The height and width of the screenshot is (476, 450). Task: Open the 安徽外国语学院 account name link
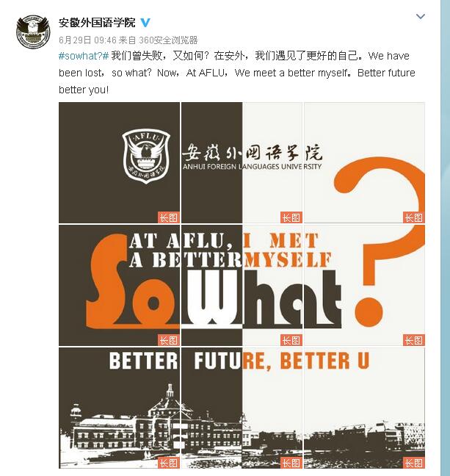(x=97, y=23)
